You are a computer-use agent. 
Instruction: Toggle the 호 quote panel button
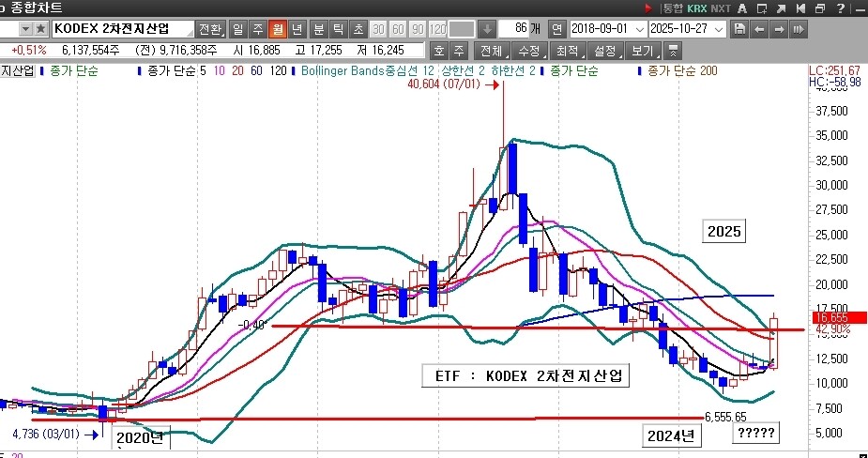(x=439, y=51)
